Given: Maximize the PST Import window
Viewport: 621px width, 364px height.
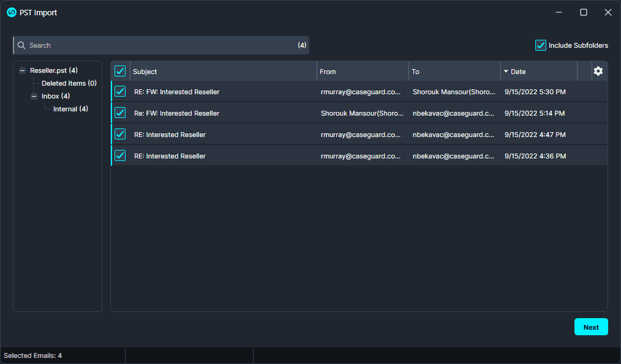Looking at the screenshot, I should click(584, 12).
